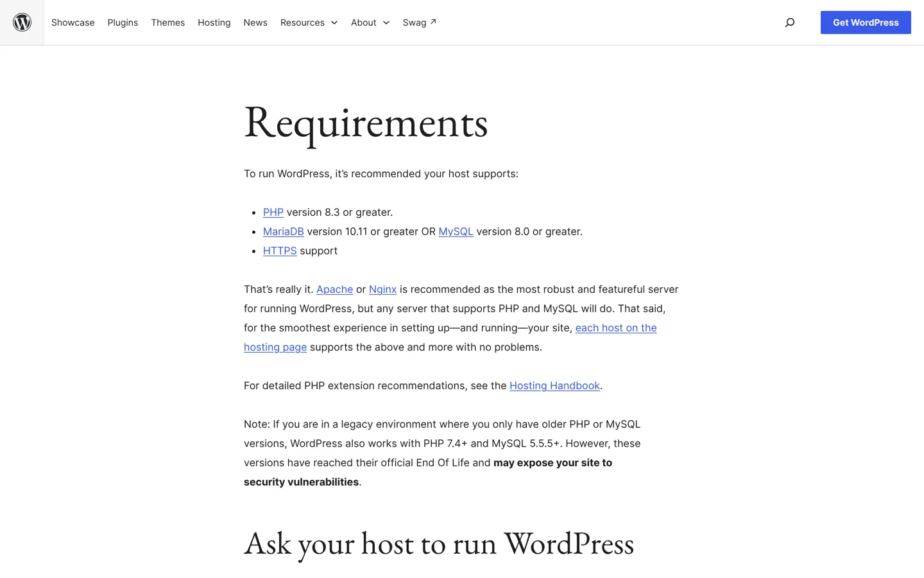Open the search magnifier icon

tap(790, 22)
